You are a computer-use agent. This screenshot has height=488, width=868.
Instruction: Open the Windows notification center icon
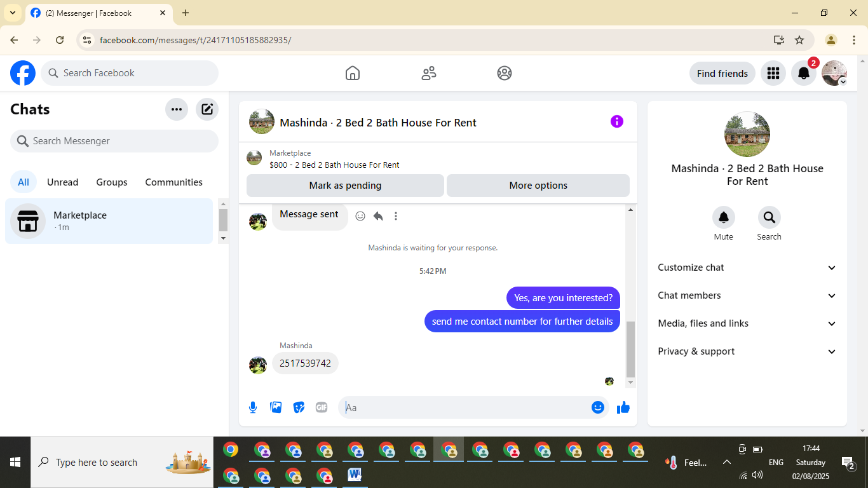coord(848,463)
